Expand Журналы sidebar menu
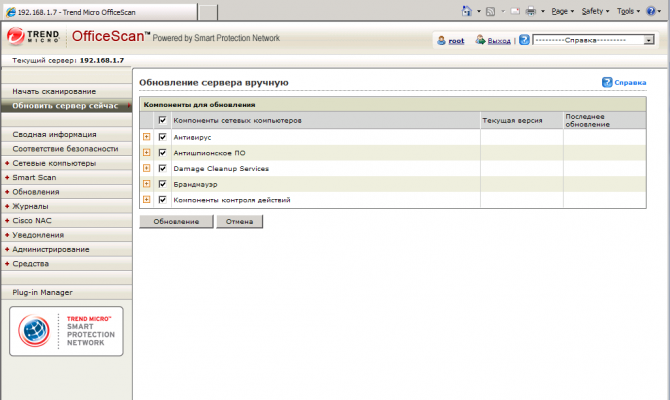The height and width of the screenshot is (400, 670). point(66,206)
